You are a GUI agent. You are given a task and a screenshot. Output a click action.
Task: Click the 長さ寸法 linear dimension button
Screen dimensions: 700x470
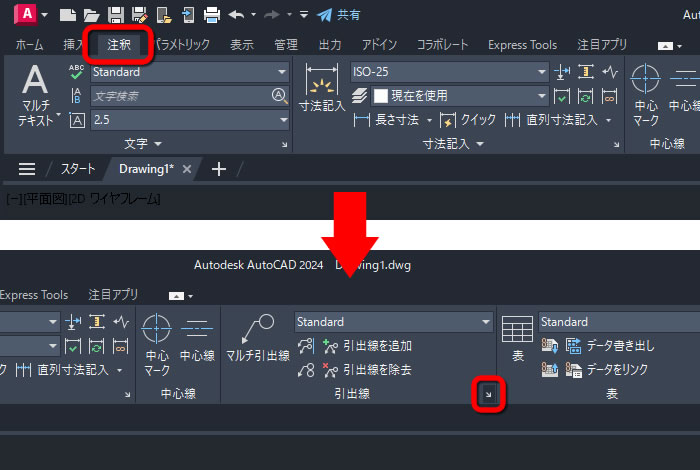(386, 120)
